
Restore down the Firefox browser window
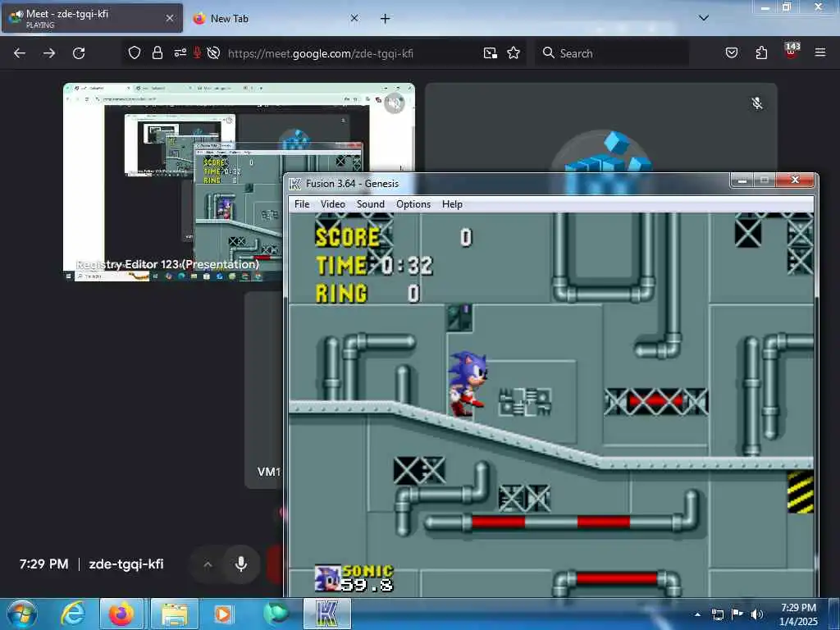(x=787, y=7)
